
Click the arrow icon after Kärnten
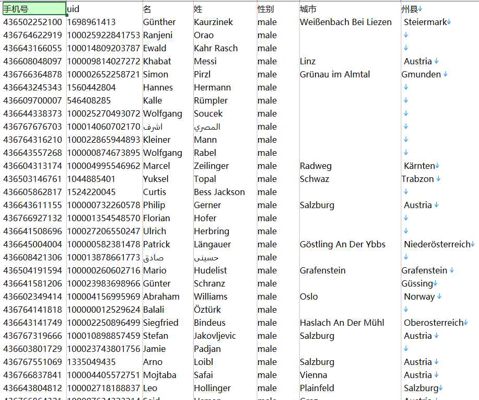click(x=437, y=166)
